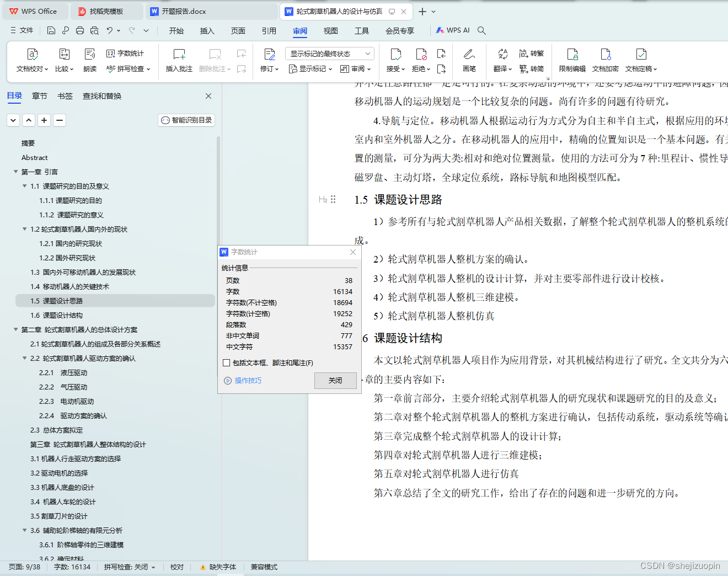The height and width of the screenshot is (576, 728).
Task: Click the print icon in quick toolbar
Action: [x=80, y=30]
